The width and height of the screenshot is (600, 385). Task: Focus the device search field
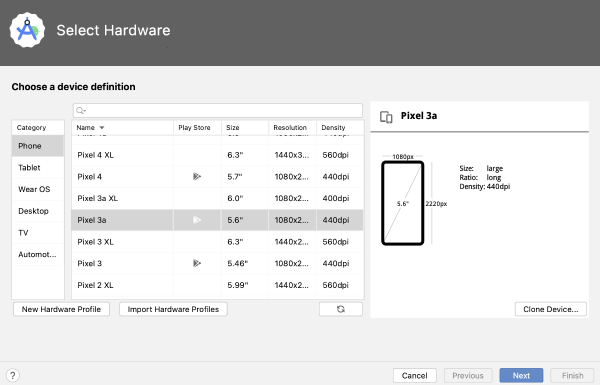[218, 111]
